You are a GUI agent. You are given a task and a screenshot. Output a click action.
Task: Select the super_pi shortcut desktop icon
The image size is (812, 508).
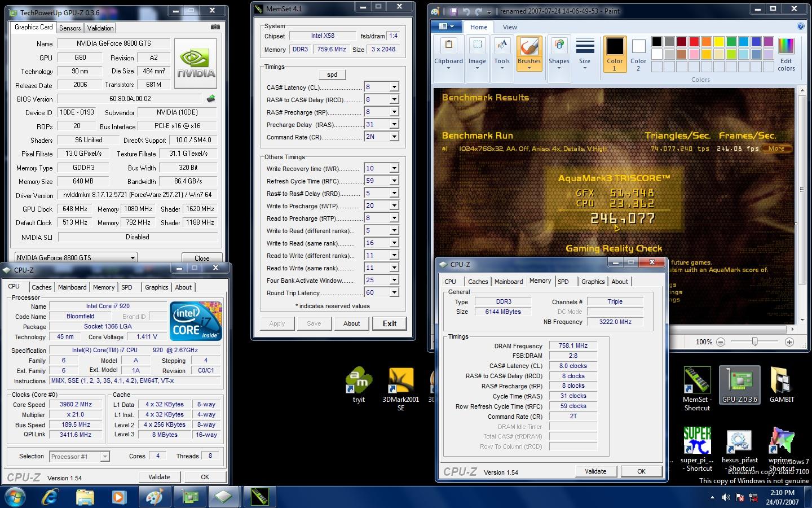pos(696,449)
